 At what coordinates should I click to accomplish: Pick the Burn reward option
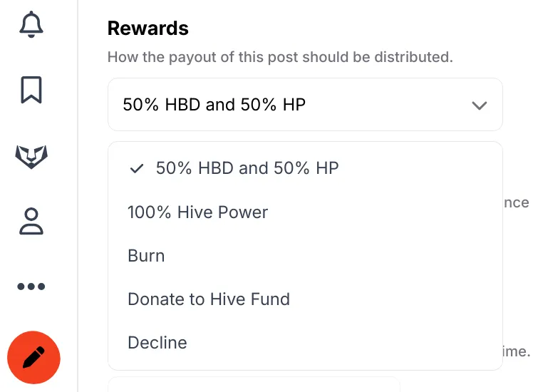305,256
